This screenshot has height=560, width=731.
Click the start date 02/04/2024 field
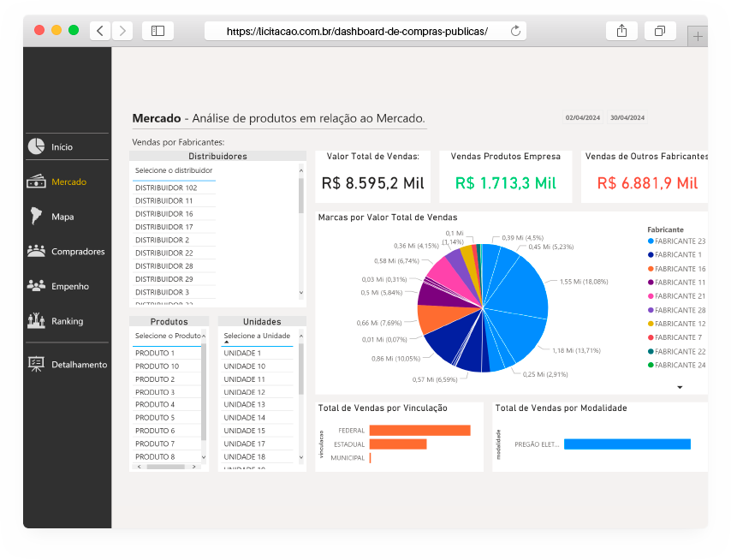coord(583,117)
